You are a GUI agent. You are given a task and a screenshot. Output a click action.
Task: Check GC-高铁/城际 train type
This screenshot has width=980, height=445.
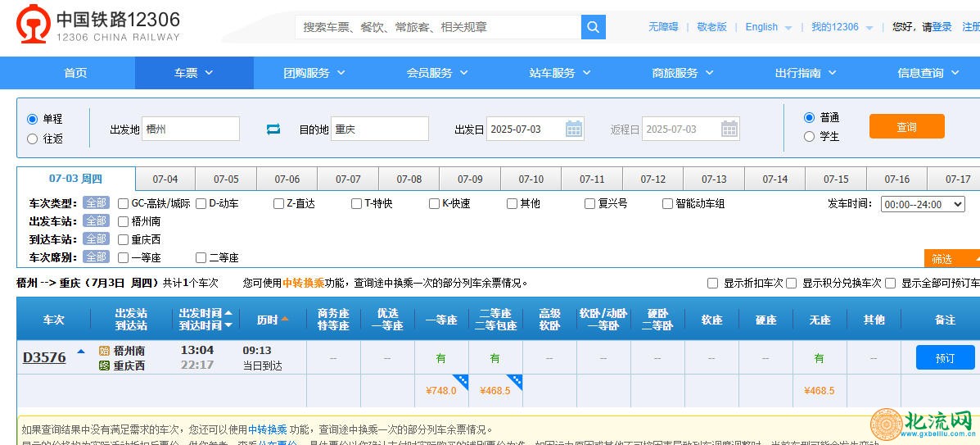click(x=123, y=203)
